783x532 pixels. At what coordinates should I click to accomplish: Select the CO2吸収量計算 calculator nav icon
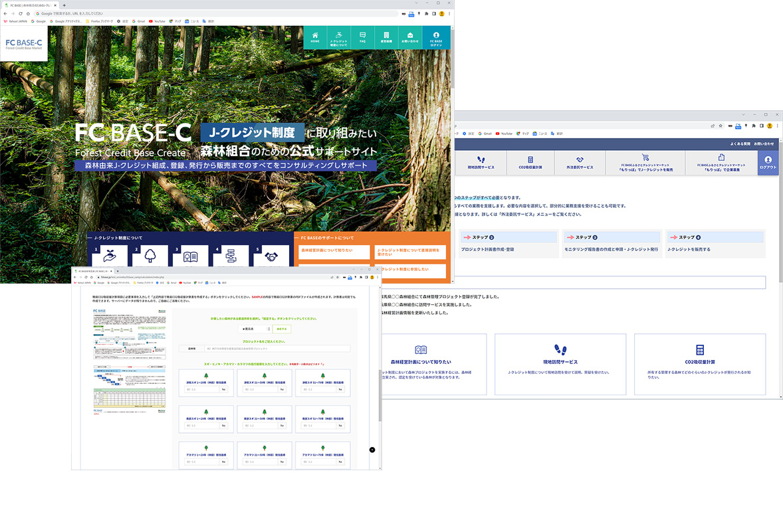[x=530, y=160]
